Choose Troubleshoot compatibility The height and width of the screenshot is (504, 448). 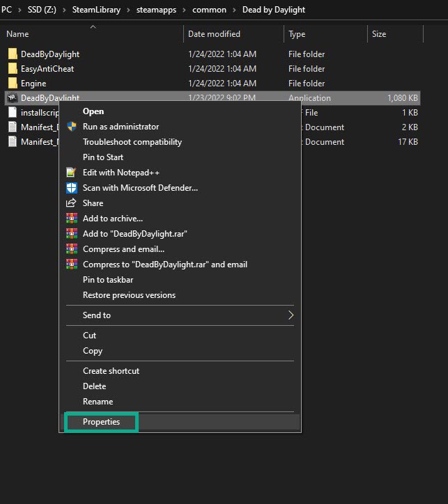tap(132, 142)
